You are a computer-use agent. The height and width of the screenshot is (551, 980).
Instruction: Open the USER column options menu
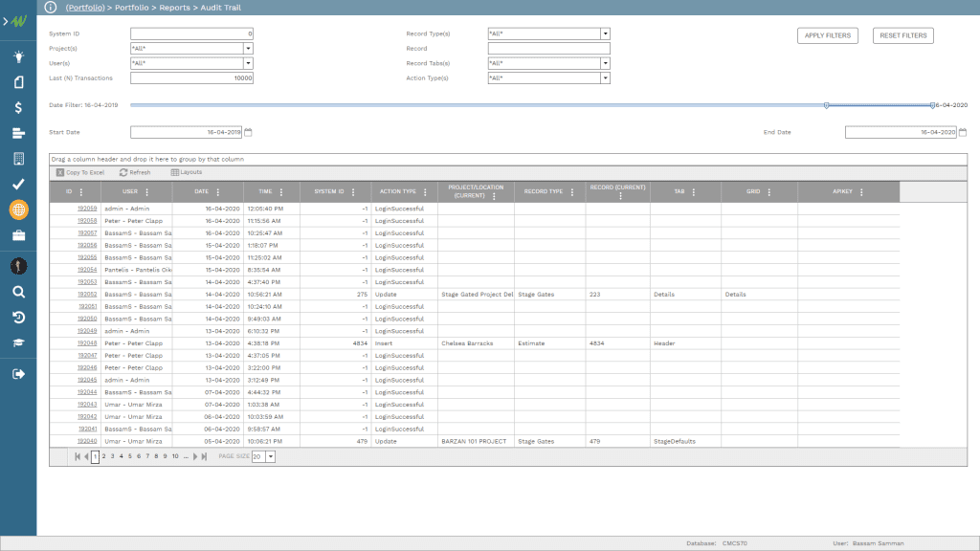pyautogui.click(x=146, y=191)
